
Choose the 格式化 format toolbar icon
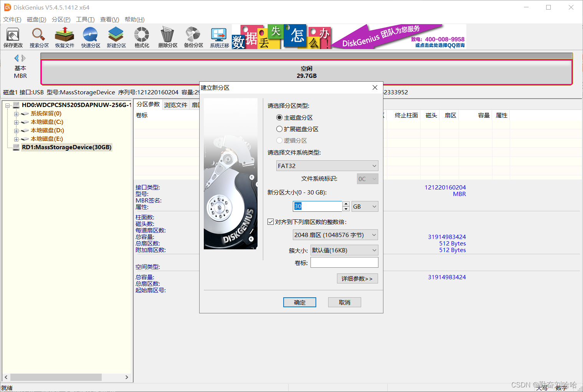[x=142, y=37]
